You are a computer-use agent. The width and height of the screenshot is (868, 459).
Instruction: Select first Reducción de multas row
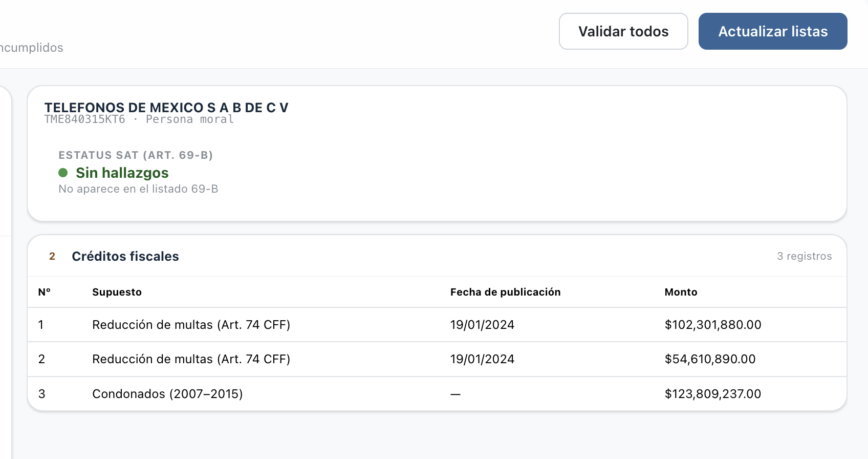click(437, 325)
